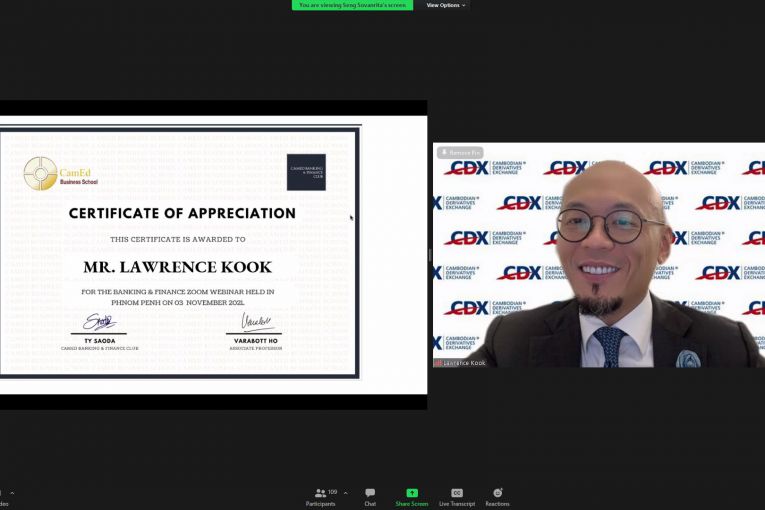Viewport: 765px width, 510px height.
Task: Expand the video options caret
Action: 12,493
